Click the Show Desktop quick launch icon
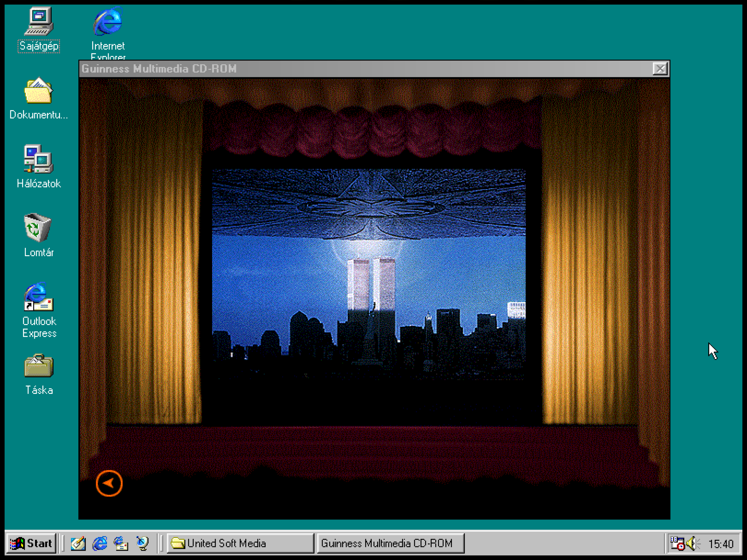This screenshot has height=560, width=747. point(78,543)
